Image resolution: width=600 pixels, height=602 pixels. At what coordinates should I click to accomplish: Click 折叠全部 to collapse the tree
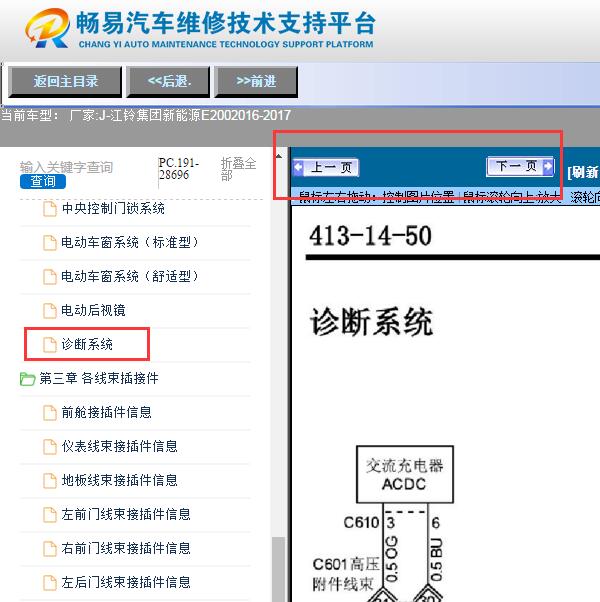[x=238, y=169]
